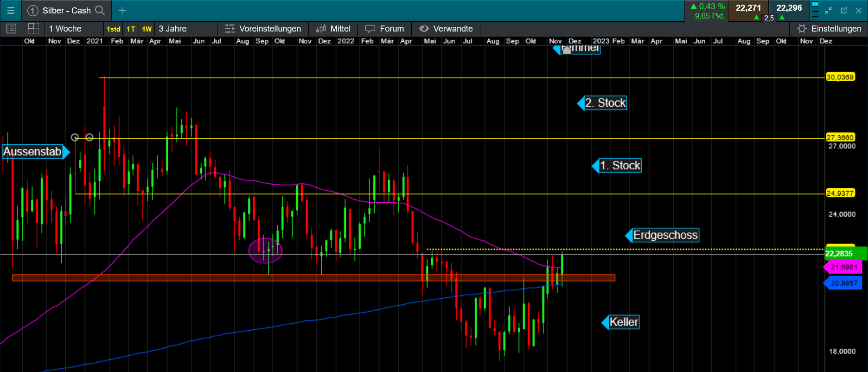Viewport: 868px width, 372px height.
Task: Open the Voreinstellungen menu
Action: [263, 29]
